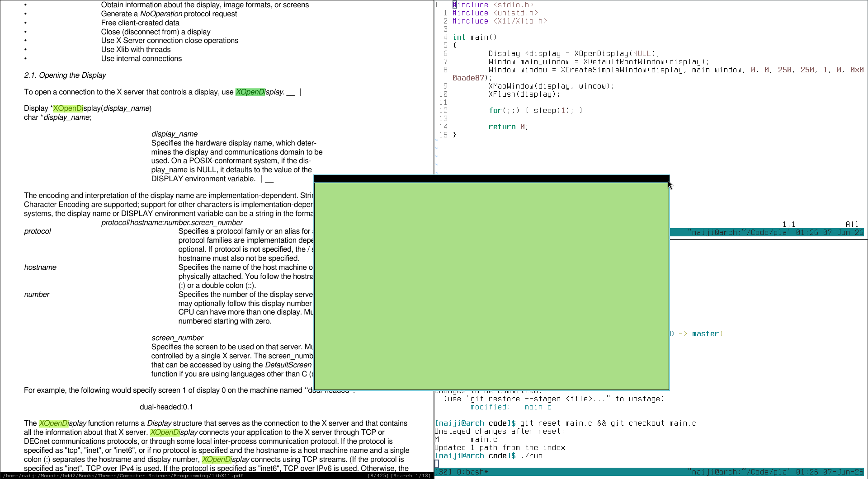Click the 'All' scroll indicator in vim
Viewport: 868px width, 479px height.
[852, 225]
